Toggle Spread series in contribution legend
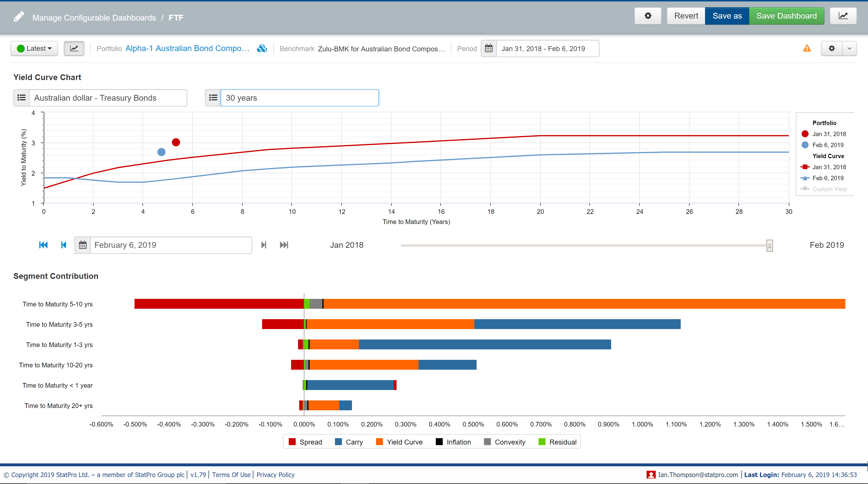This screenshot has width=868, height=484. [x=305, y=442]
